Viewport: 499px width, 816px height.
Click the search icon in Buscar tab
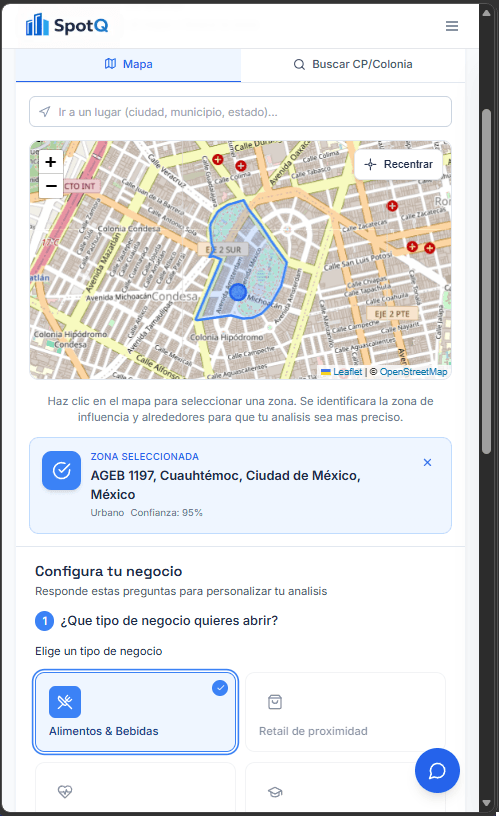click(x=299, y=65)
